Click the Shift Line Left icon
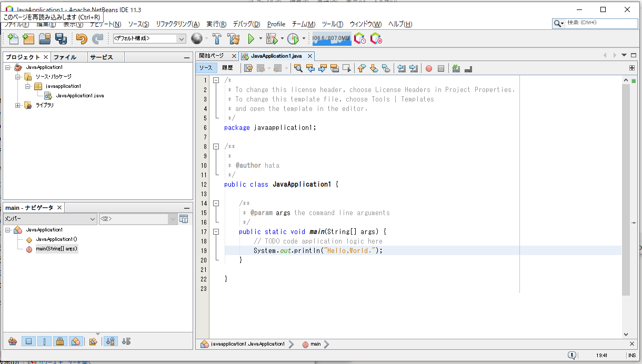Screen dimensions: 642x364 point(401,68)
